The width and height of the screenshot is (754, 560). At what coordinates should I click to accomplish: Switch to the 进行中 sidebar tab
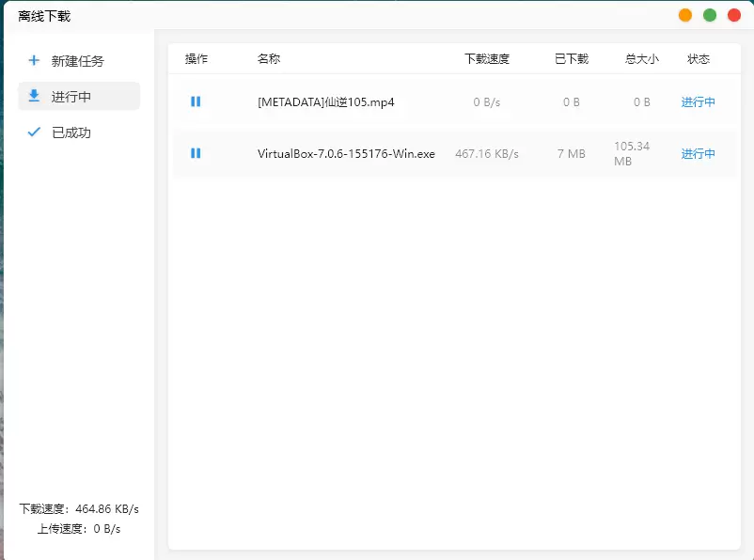[71, 97]
